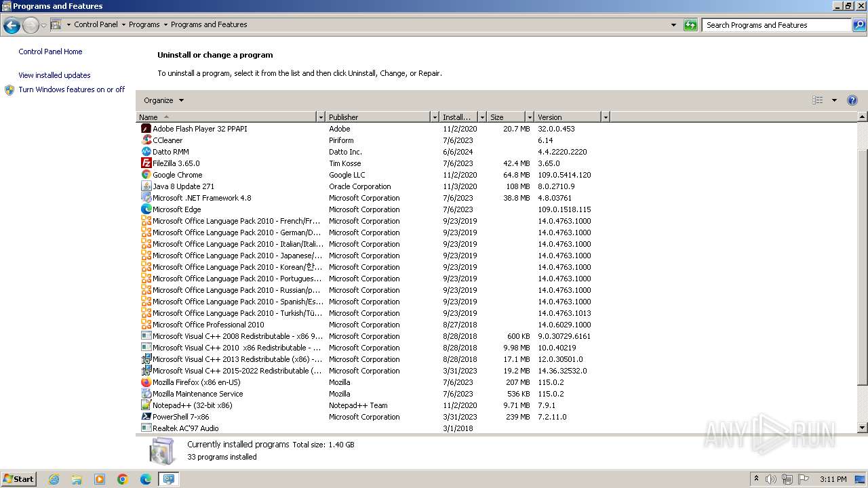Screen dimensions: 868x488
Task: Open the recent pages dropdown arrow
Action: 43,26
